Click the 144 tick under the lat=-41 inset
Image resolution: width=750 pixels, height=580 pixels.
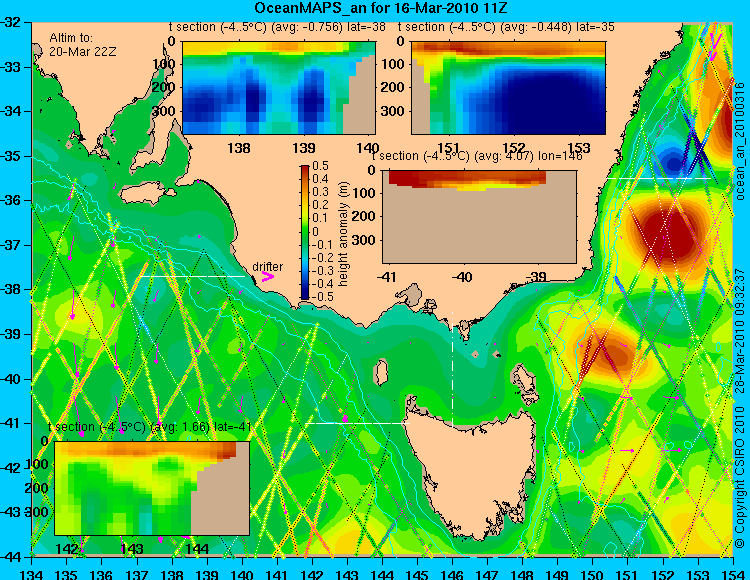point(197,548)
